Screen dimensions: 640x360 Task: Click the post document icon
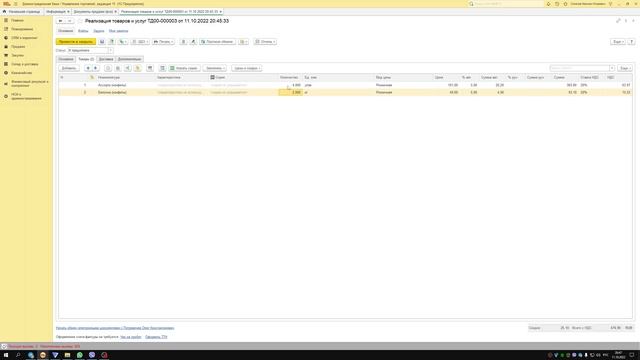(x=111, y=42)
